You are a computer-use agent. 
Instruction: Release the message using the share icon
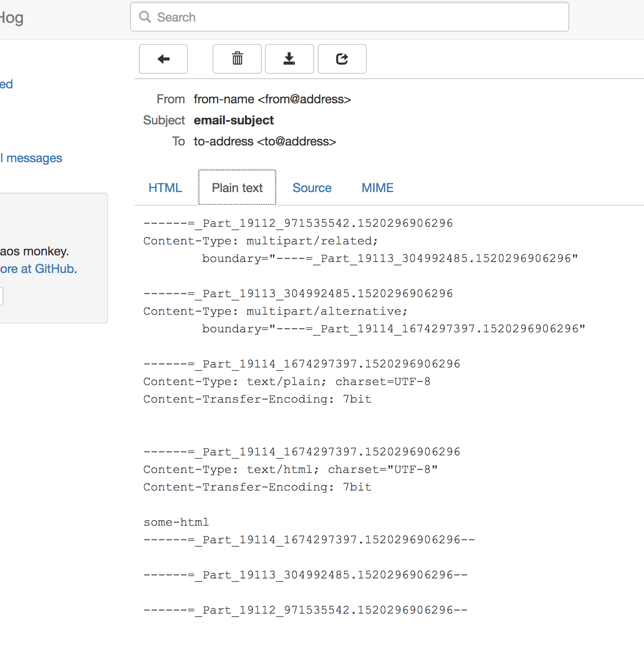(342, 59)
